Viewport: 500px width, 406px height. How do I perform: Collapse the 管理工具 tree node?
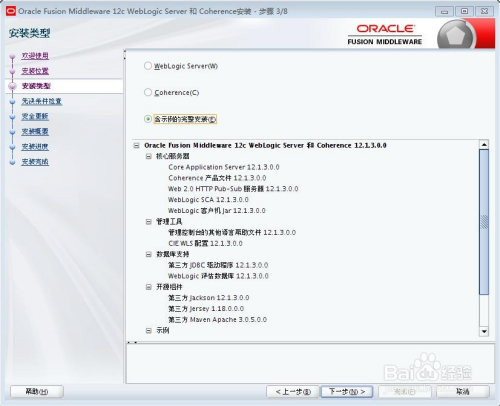[x=149, y=222]
